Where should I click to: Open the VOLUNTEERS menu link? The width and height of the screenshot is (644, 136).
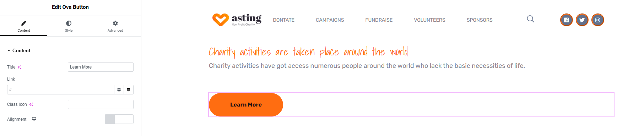[429, 20]
